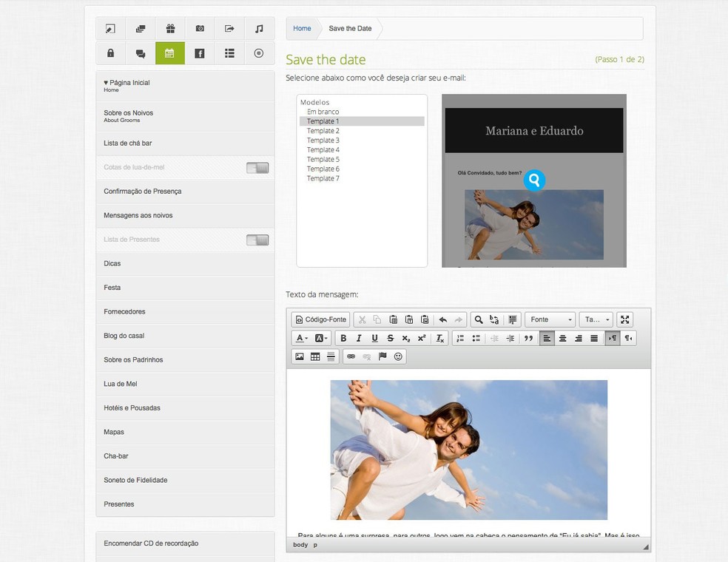The width and height of the screenshot is (728, 562).
Task: Click the Home breadcrumb link
Action: [302, 29]
